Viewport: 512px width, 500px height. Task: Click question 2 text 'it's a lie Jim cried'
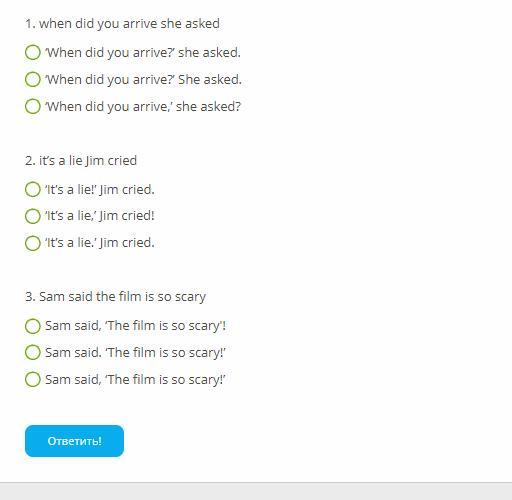click(x=81, y=161)
